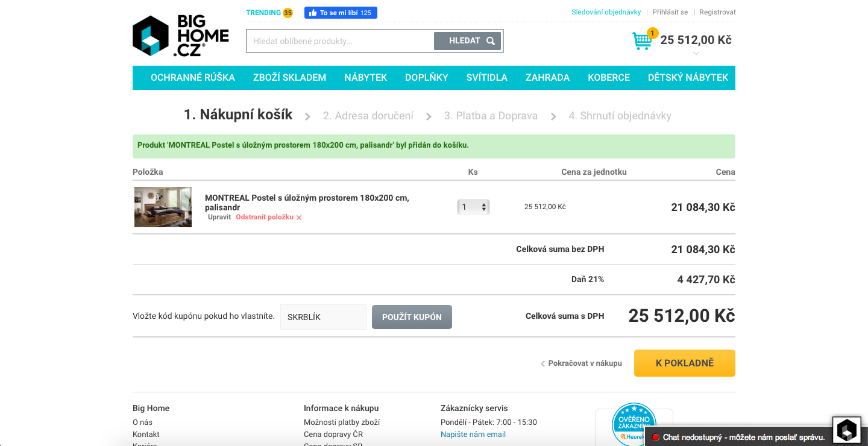Select step 1. Nákupní košík
The height and width of the screenshot is (446, 868).
[x=238, y=115]
